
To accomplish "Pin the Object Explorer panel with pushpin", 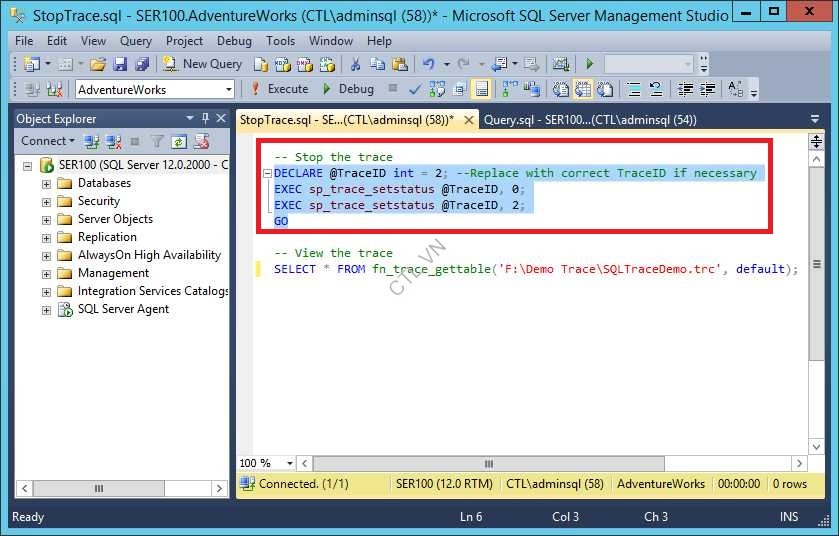I will 205,118.
